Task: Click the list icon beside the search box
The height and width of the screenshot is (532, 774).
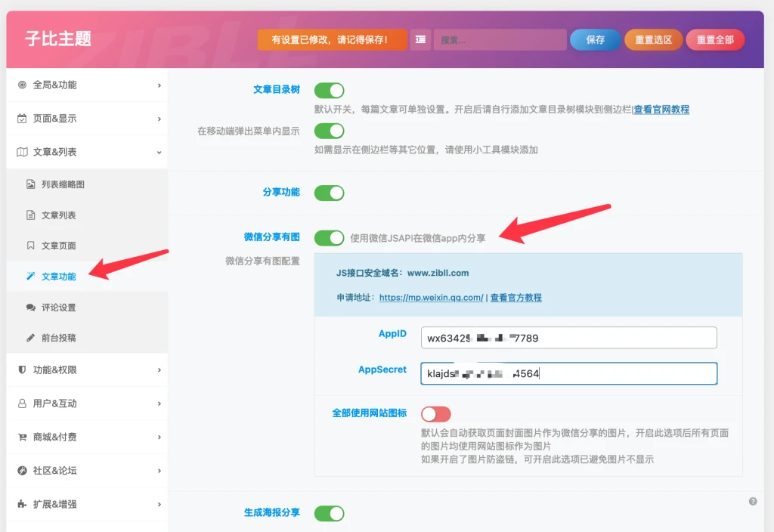Action: click(420, 39)
